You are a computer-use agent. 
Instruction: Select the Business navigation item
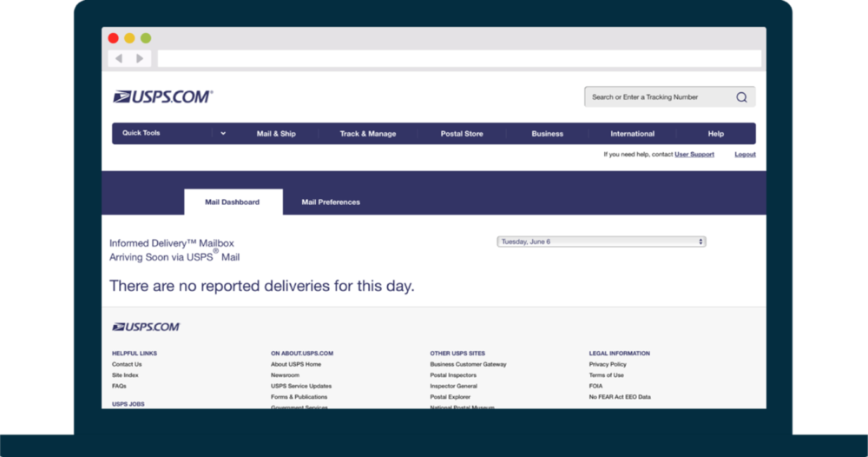tap(547, 134)
